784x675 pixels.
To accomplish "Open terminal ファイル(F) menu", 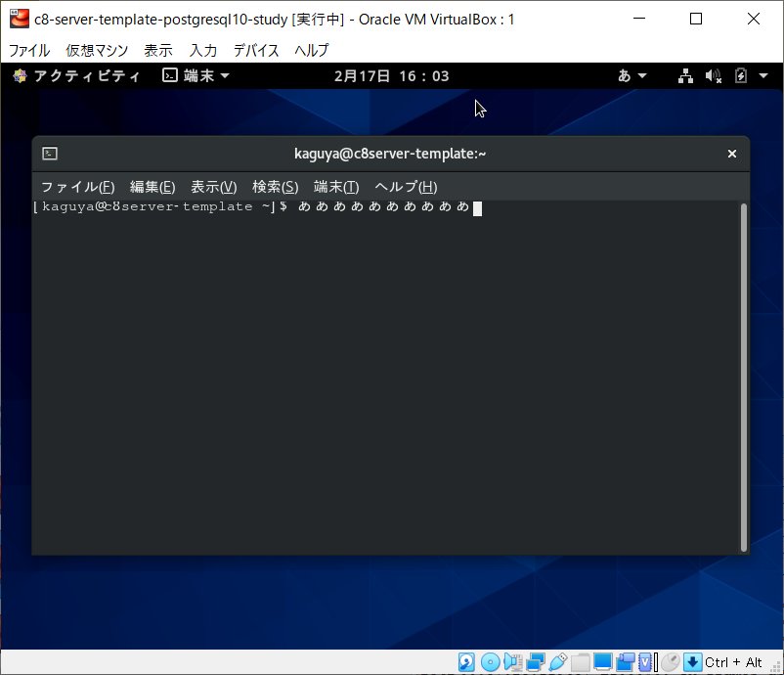I will point(77,187).
